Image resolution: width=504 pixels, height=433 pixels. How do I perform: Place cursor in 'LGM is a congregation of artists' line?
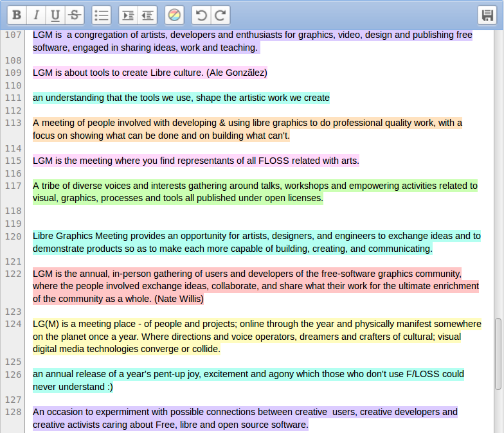[x=253, y=35]
